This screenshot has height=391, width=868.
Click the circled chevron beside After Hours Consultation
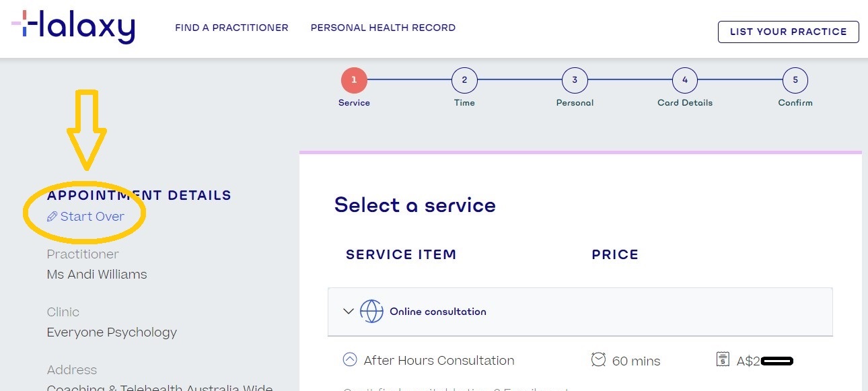coord(349,359)
